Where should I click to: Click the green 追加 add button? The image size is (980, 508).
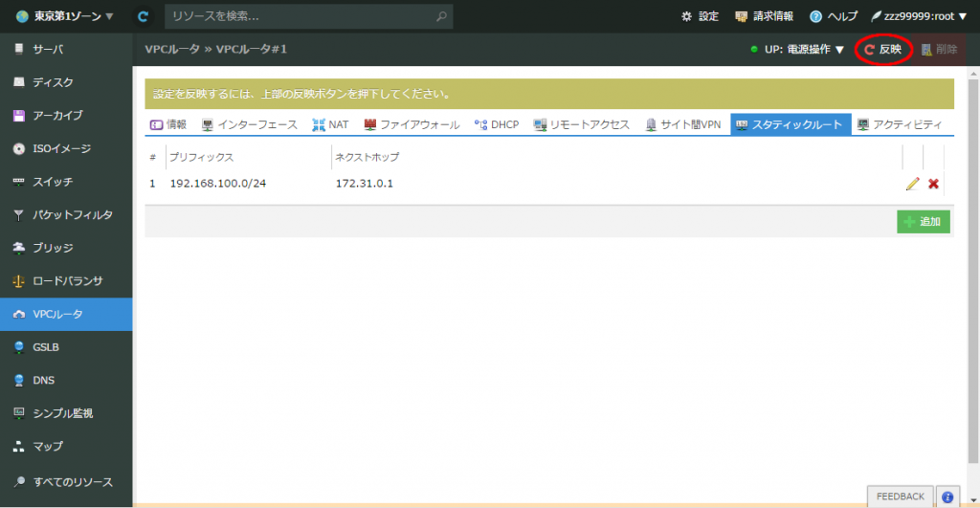pyautogui.click(x=923, y=221)
